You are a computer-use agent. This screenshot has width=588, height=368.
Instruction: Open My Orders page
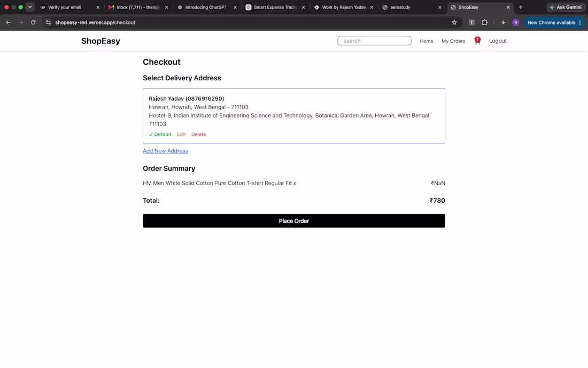pyautogui.click(x=453, y=41)
